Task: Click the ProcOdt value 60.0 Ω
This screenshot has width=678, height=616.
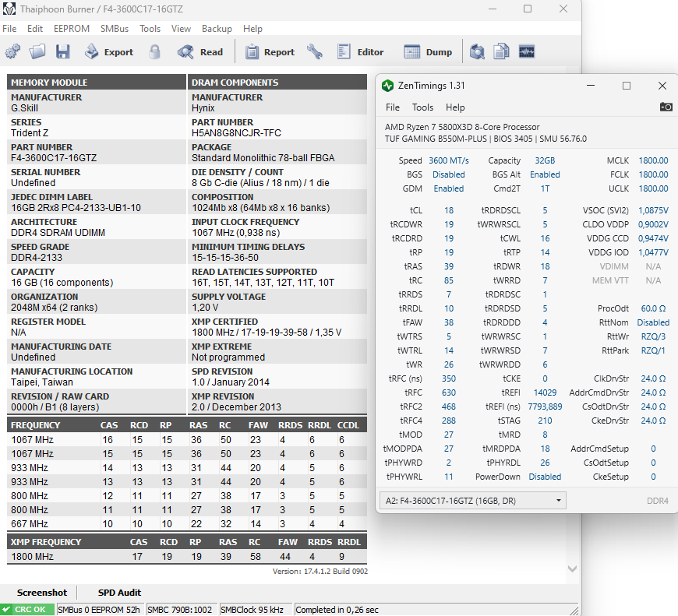Action: pyautogui.click(x=653, y=308)
